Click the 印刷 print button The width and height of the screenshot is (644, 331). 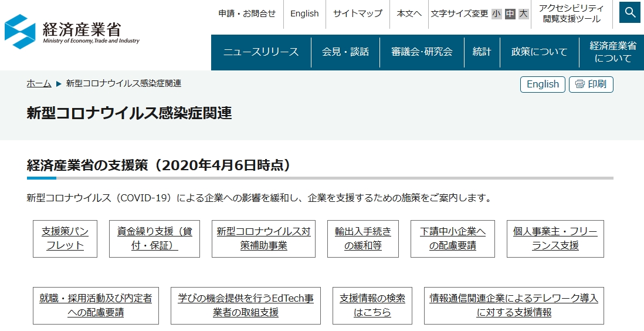[x=591, y=85]
